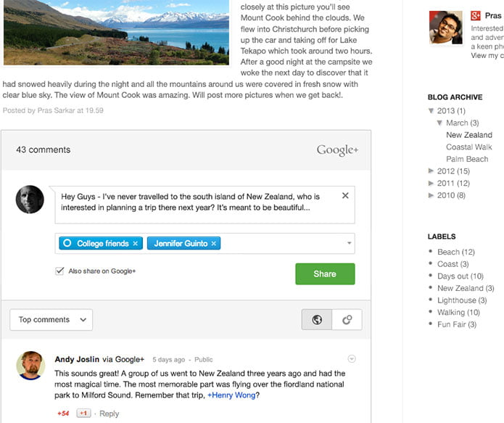Click the Pras name in sidebar
Image resolution: width=504 pixels, height=423 pixels.
click(493, 15)
